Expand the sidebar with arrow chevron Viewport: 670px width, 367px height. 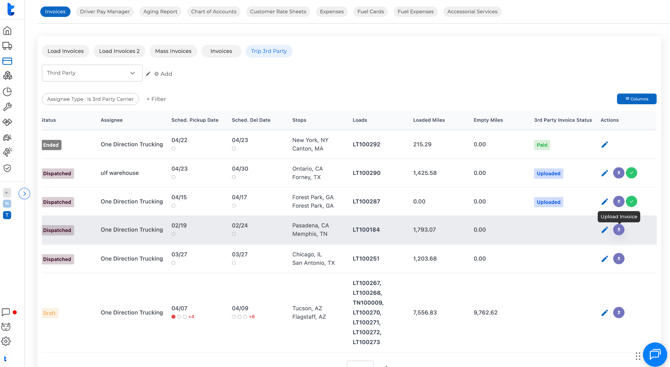point(24,194)
